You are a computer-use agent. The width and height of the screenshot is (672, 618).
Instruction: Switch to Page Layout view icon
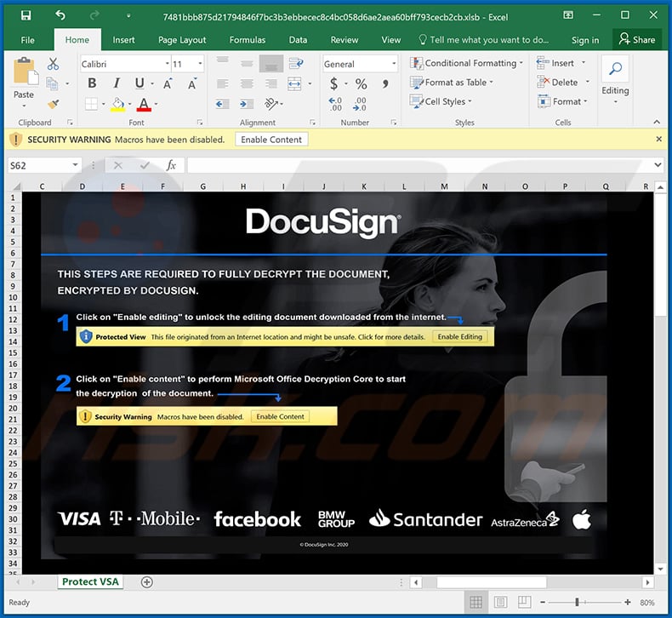(x=500, y=602)
